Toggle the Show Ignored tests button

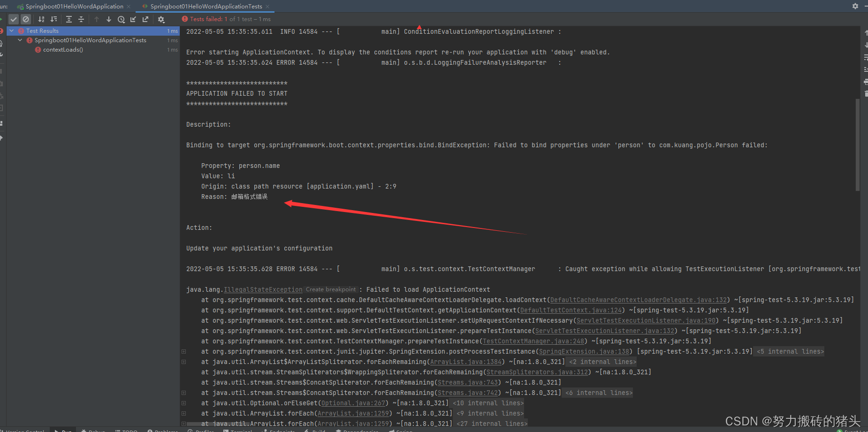click(26, 19)
